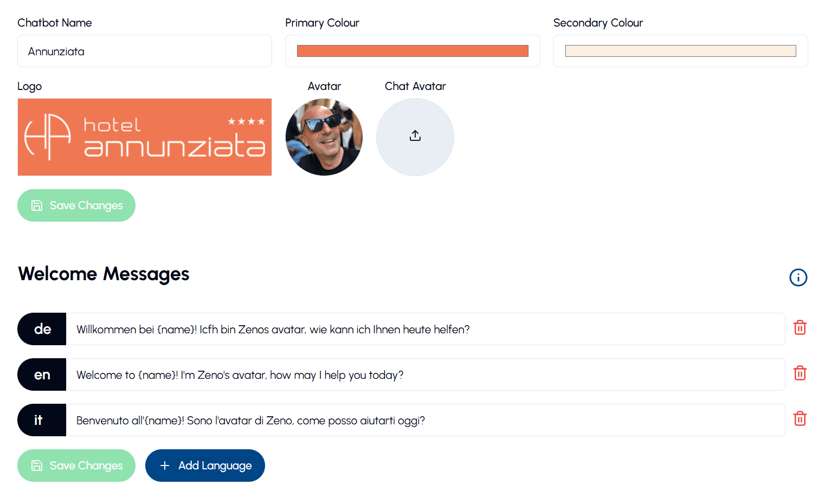Delete the Italian welcome message
Image resolution: width=825 pixels, height=504 pixels.
tap(800, 419)
